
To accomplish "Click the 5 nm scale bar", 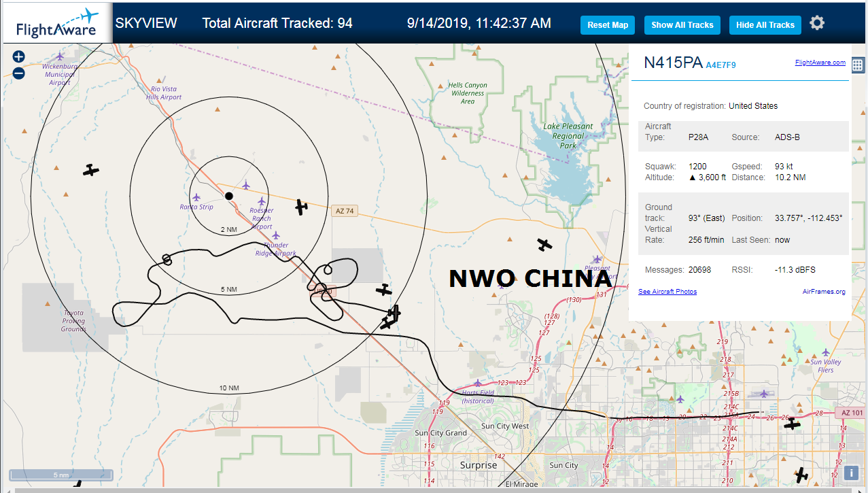I will pos(61,475).
